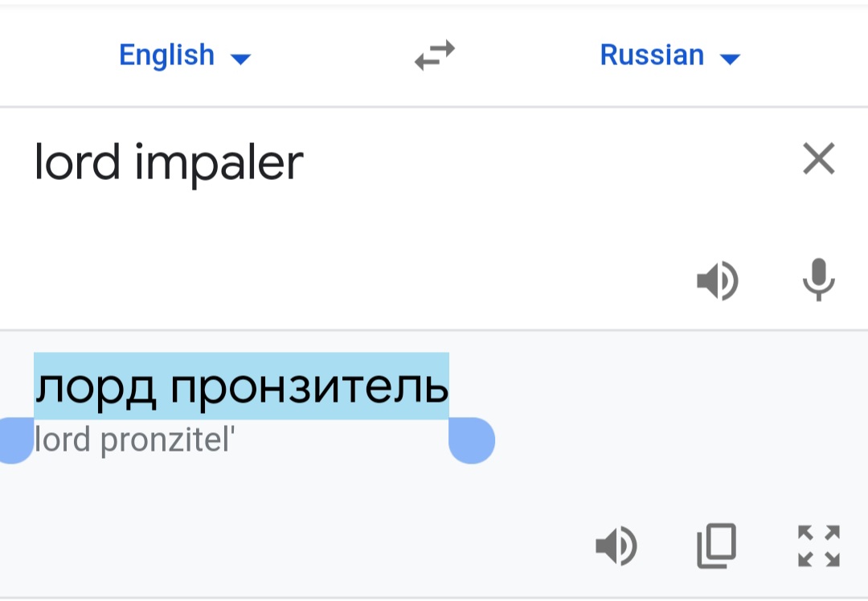This screenshot has width=868, height=601.
Task: Open the Russian target language selector
Action: (652, 55)
